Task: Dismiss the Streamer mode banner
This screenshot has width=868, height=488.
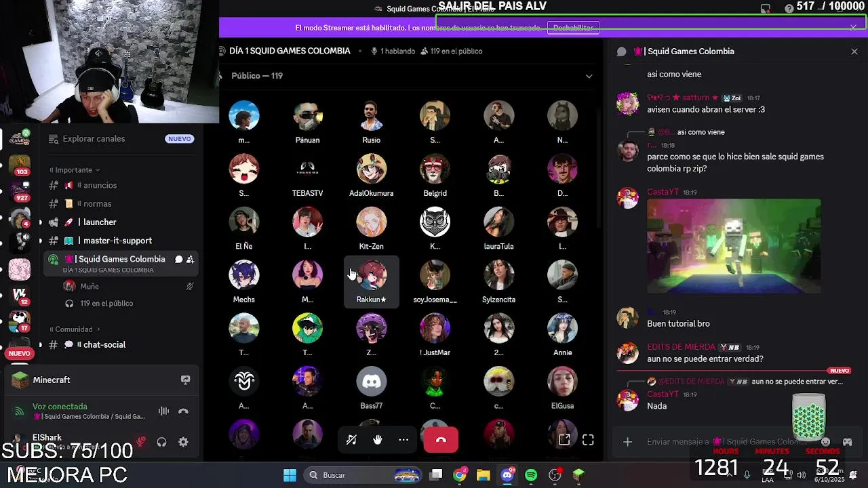Action: click(853, 28)
